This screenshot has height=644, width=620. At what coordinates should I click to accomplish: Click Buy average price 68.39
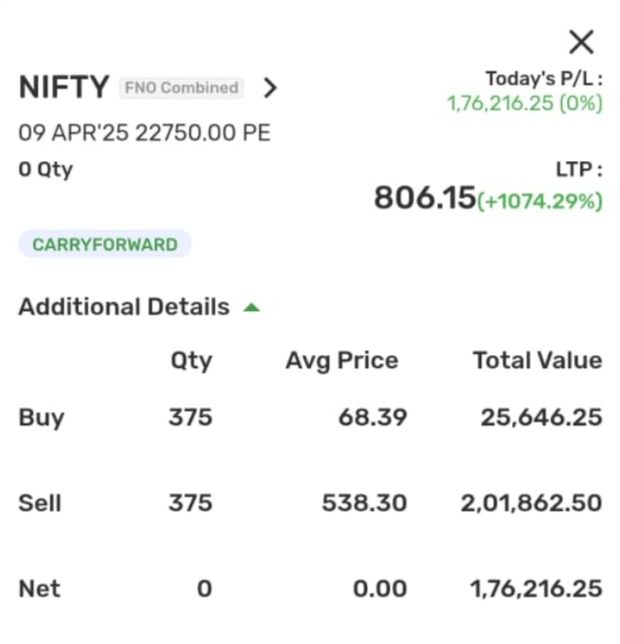coord(372,417)
